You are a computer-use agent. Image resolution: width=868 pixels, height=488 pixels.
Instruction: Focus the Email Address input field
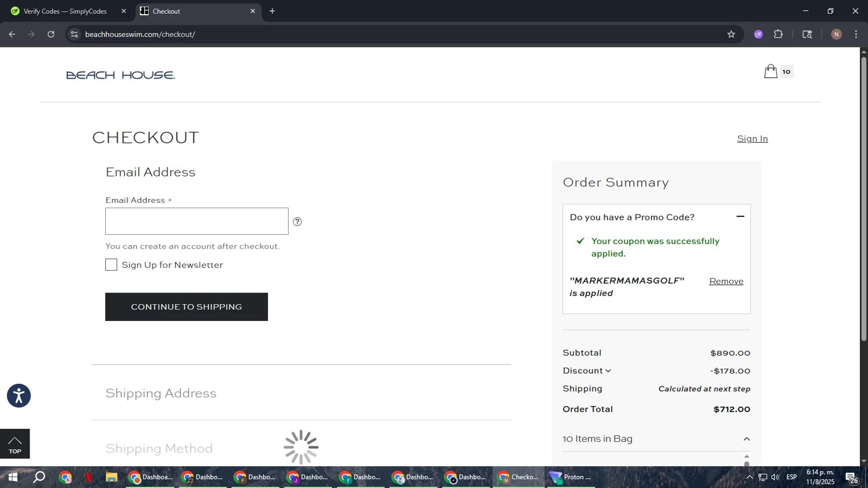197,221
